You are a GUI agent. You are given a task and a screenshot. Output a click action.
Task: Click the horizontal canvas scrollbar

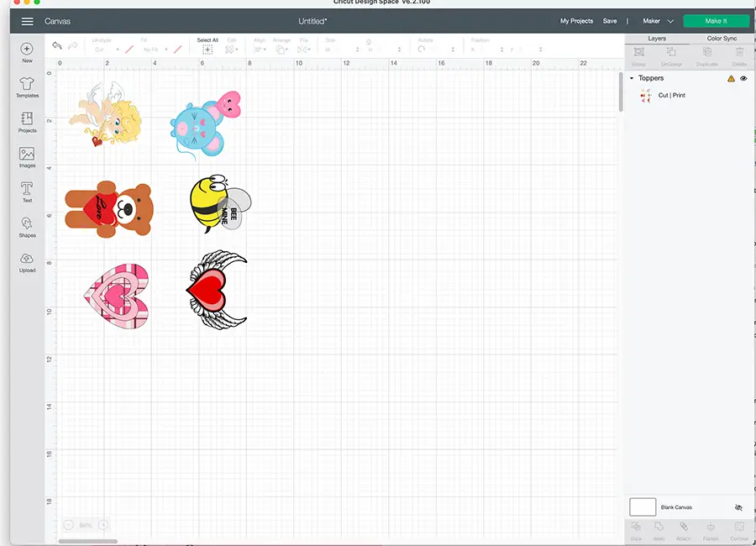87,541
